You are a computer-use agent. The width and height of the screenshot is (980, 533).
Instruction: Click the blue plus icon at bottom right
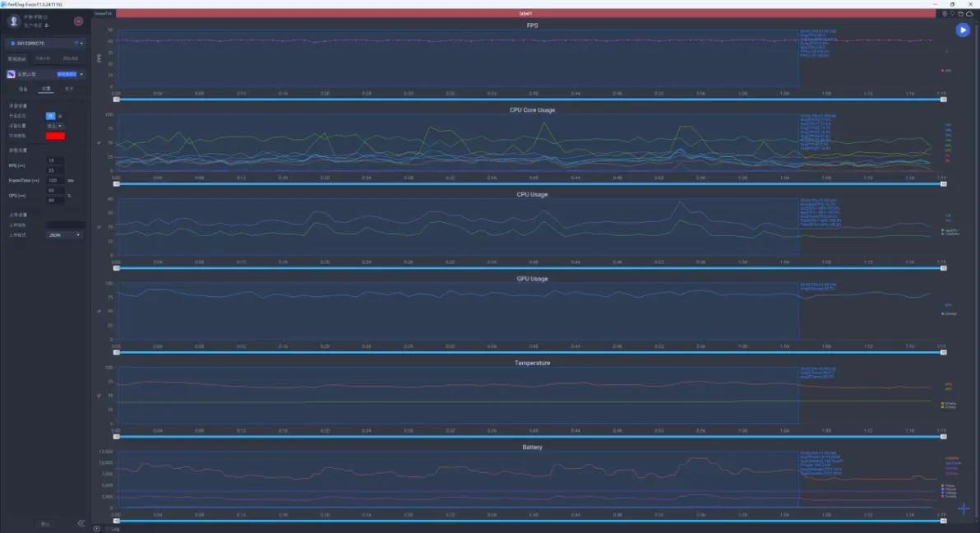(x=964, y=508)
